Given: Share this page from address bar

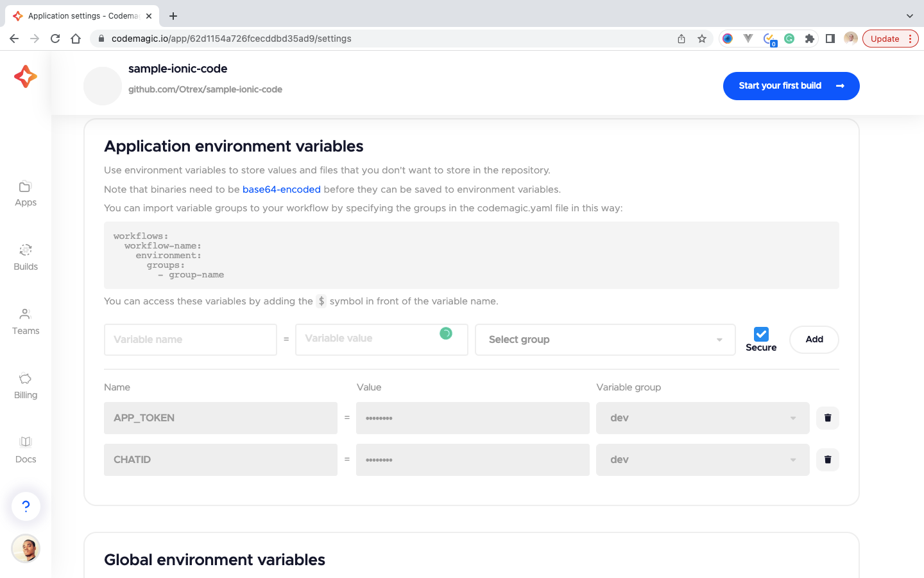Looking at the screenshot, I should pos(681,39).
